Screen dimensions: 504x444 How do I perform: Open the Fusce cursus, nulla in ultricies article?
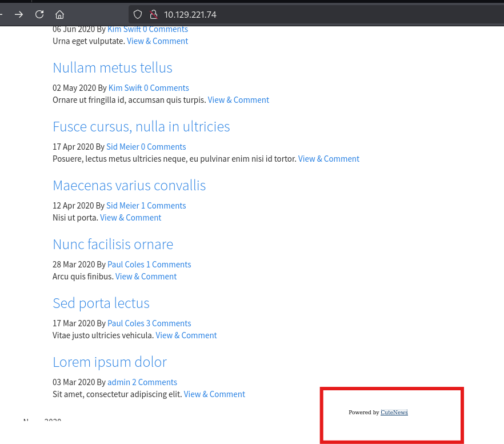[142, 127]
